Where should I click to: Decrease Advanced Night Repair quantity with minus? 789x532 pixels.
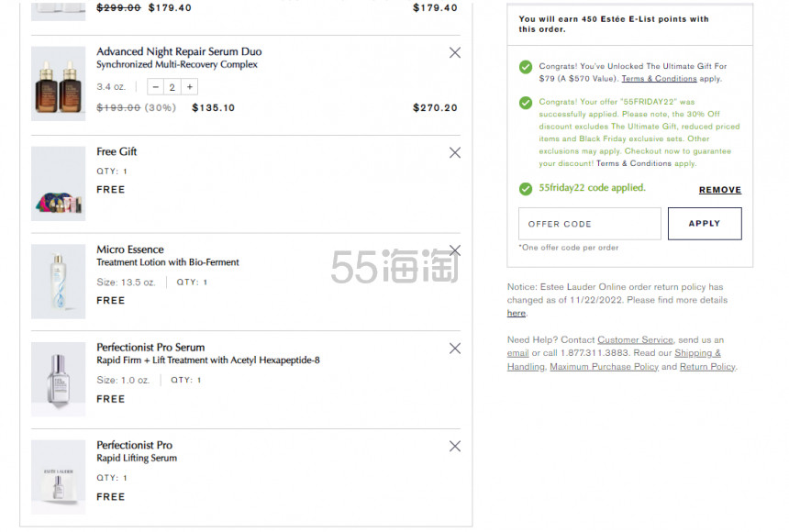point(155,86)
